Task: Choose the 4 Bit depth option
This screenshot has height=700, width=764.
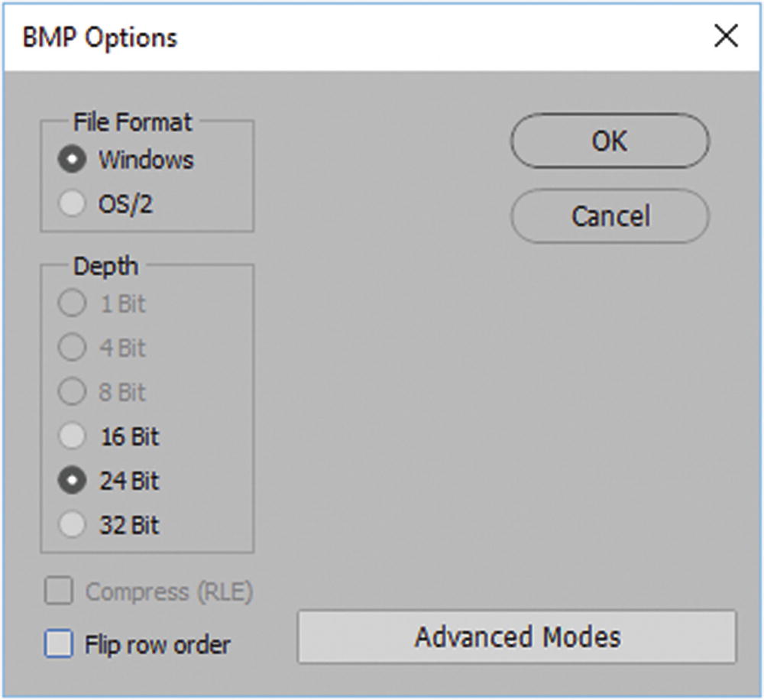Action: click(73, 347)
